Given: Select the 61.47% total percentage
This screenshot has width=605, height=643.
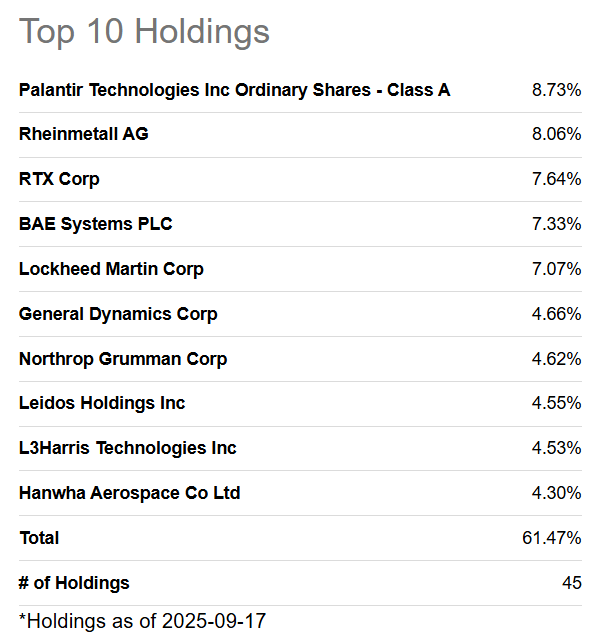Looking at the screenshot, I should [551, 538].
